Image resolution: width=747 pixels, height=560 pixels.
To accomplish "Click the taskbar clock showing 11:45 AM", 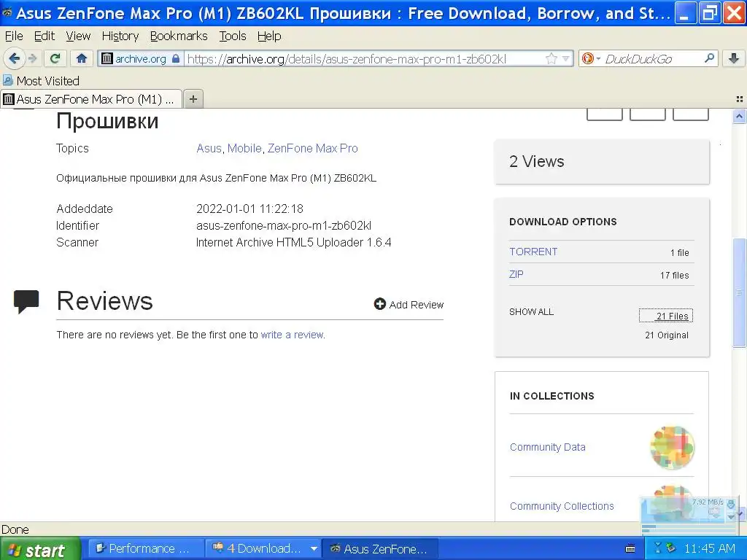I will click(709, 548).
